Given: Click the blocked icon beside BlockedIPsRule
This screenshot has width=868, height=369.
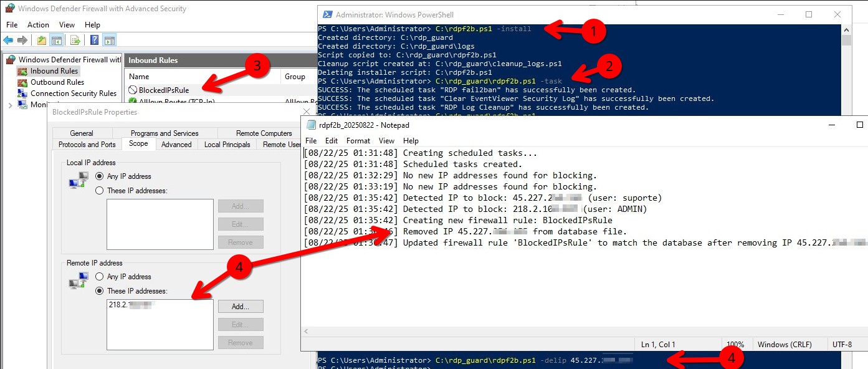Looking at the screenshot, I should tap(133, 90).
